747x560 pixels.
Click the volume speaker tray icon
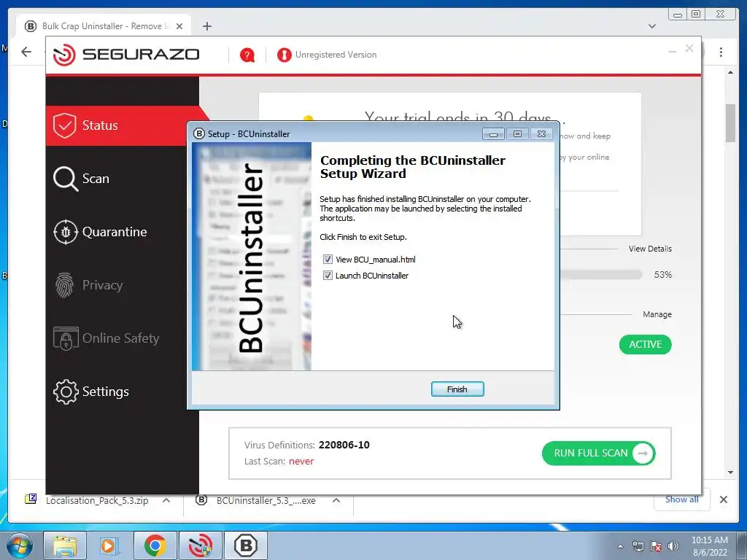pos(673,546)
